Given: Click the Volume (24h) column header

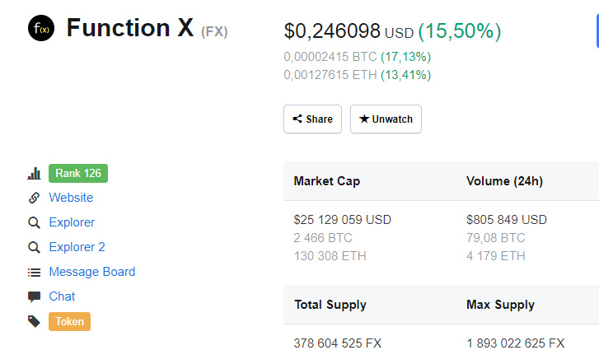Looking at the screenshot, I should click(x=504, y=181).
